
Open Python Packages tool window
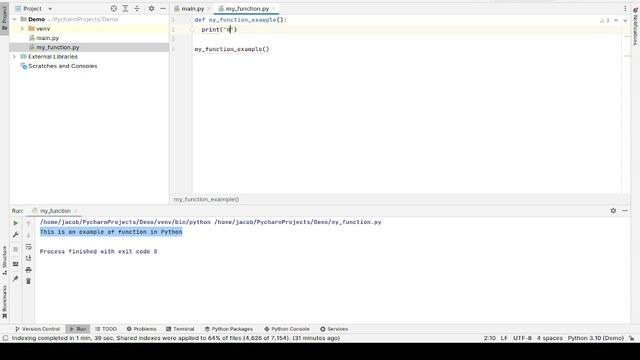click(x=229, y=329)
